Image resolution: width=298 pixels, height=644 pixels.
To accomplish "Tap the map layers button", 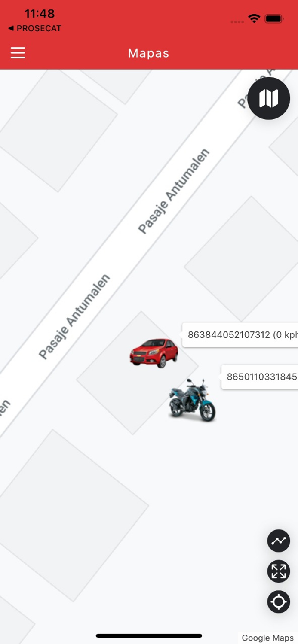I will coord(269,99).
